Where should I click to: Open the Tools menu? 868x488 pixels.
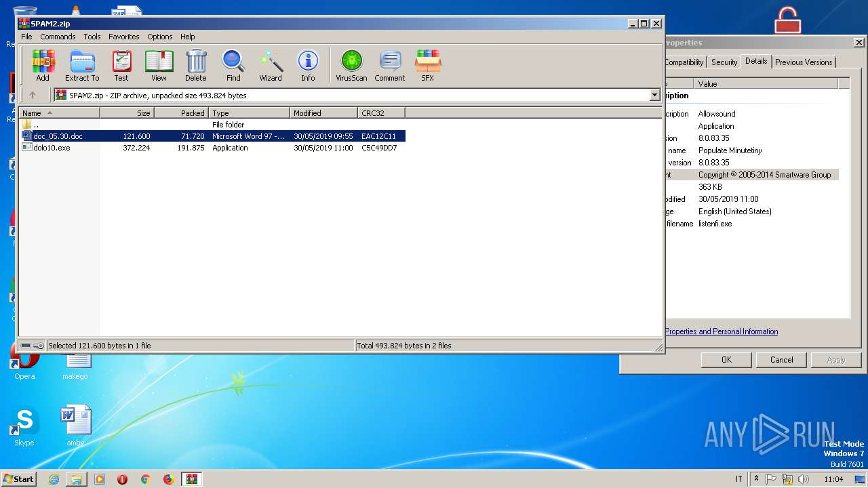pyautogui.click(x=92, y=37)
